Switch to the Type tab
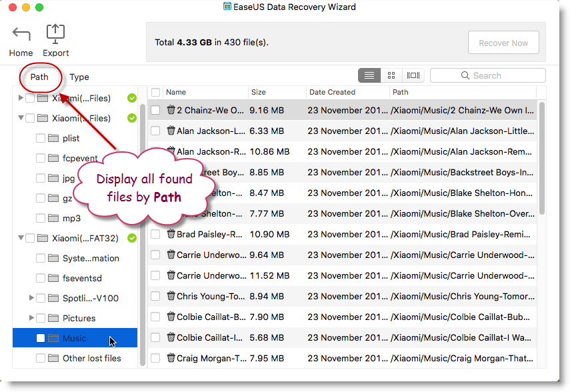The width and height of the screenshot is (570, 392). [79, 77]
